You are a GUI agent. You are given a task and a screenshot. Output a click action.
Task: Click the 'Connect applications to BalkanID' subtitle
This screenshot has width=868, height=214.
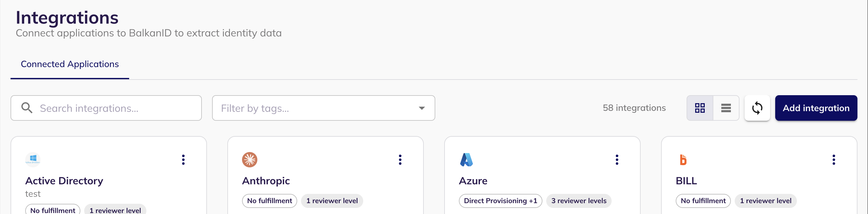[149, 33]
